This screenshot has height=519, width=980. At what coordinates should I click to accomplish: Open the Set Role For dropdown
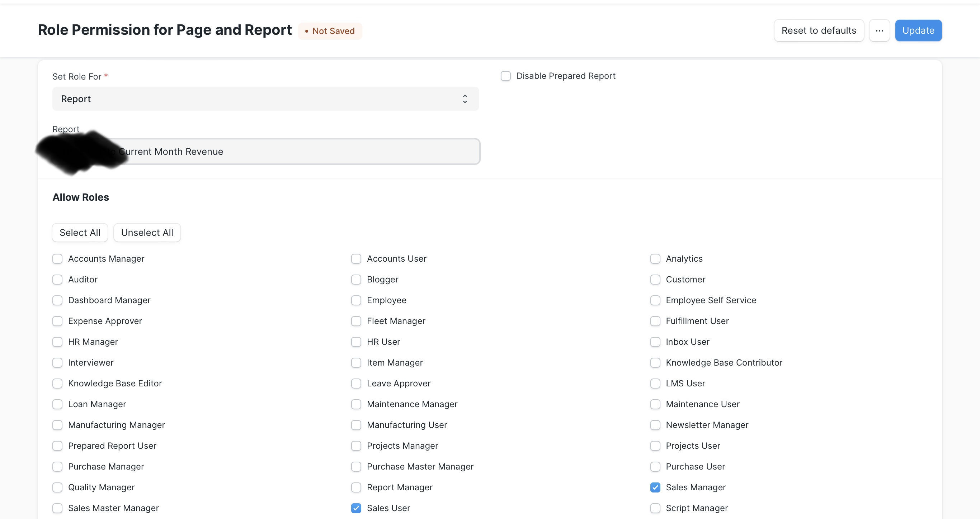tap(265, 99)
